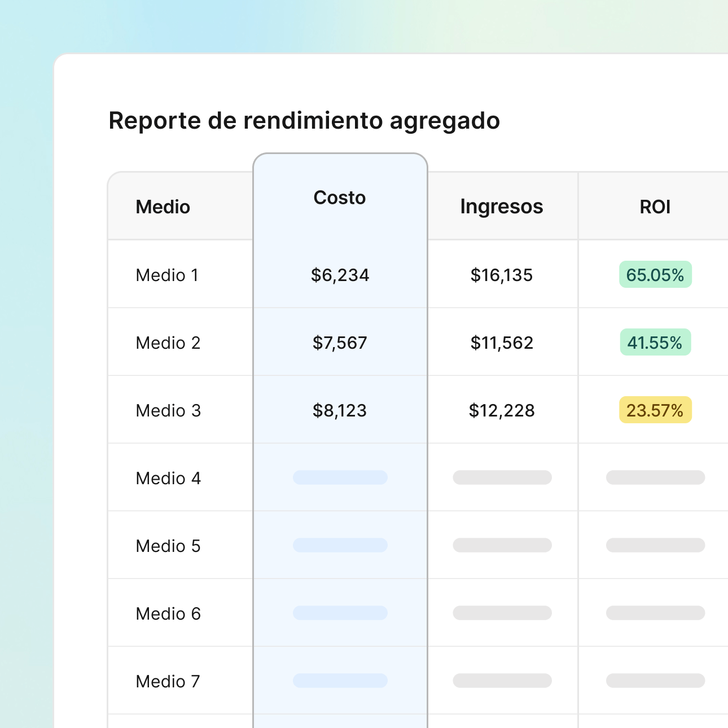728x728 pixels.
Task: Click the green 41.55% ROI badge
Action: tap(655, 342)
